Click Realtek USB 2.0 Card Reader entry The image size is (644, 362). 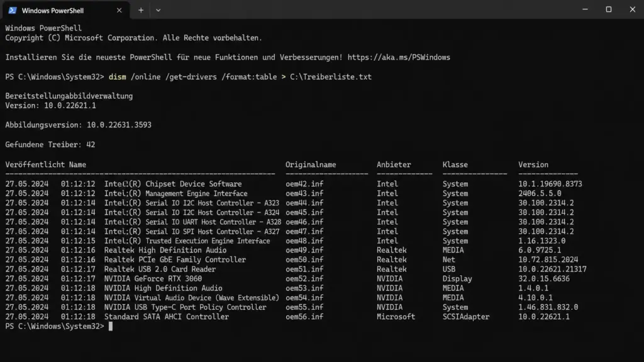(160, 269)
